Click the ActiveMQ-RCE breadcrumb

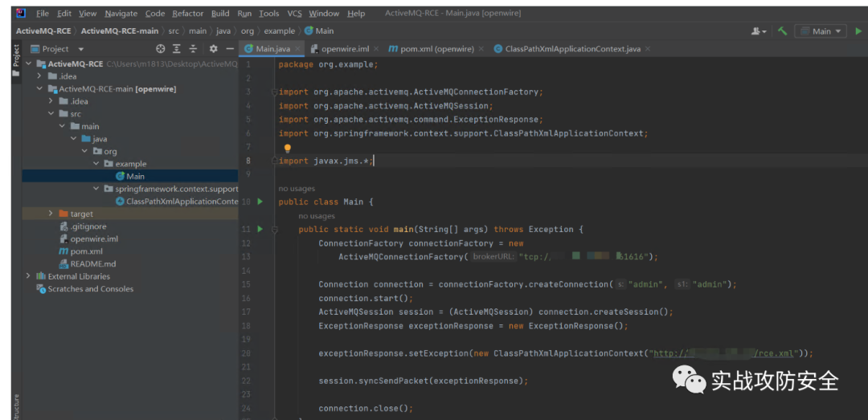coord(43,31)
